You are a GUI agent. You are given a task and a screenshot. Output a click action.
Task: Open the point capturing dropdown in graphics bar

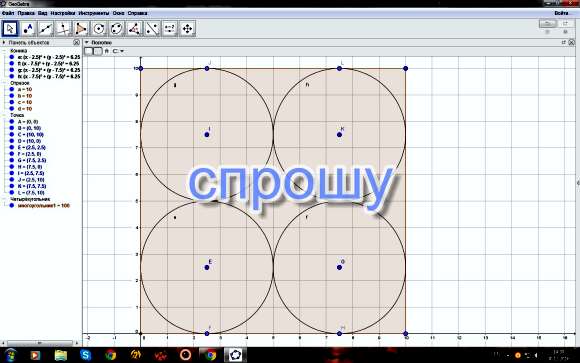click(x=118, y=51)
